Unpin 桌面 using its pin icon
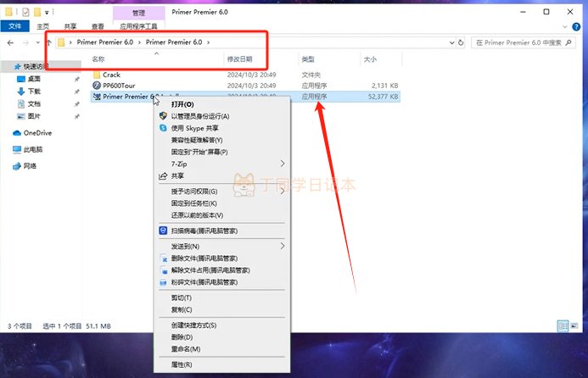 tap(77, 79)
